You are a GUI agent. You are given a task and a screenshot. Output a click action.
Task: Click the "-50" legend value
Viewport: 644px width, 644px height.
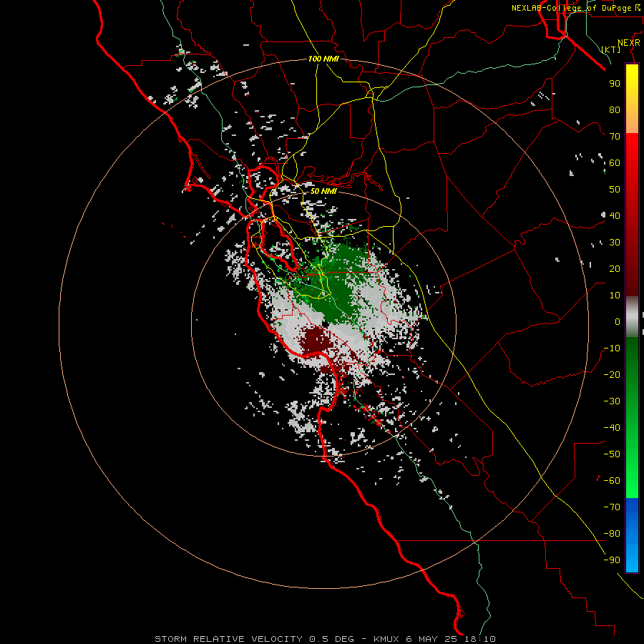coord(612,454)
